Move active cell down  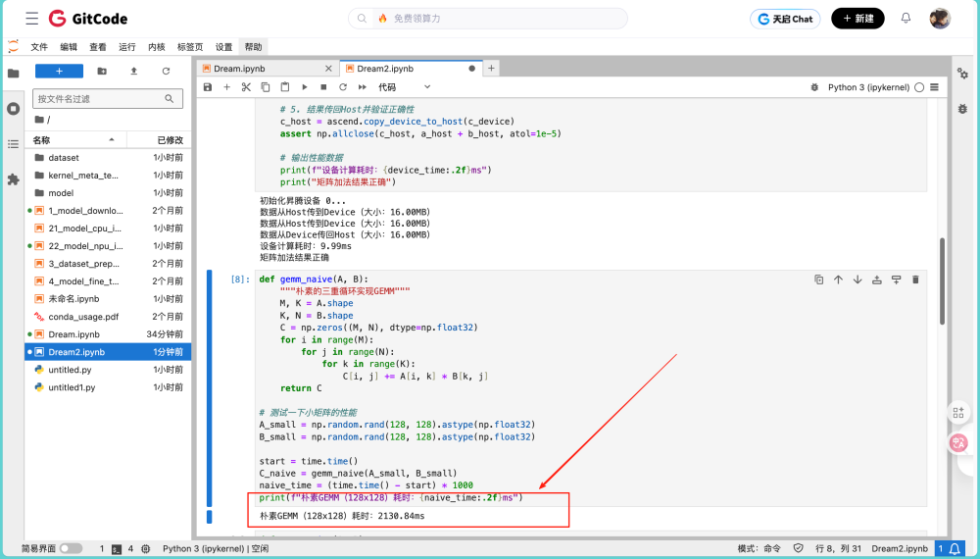[857, 279]
